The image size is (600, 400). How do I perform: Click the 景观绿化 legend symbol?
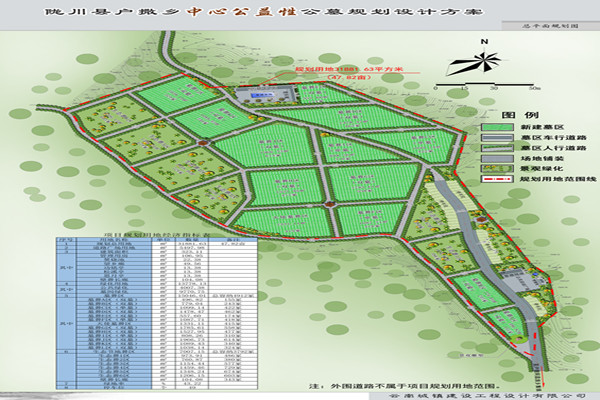click(x=497, y=169)
